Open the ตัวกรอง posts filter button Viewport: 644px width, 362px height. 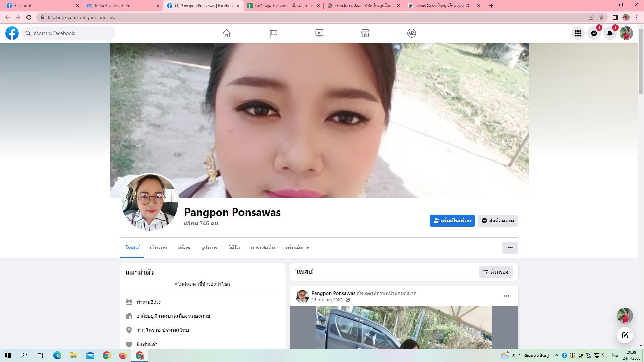click(495, 272)
